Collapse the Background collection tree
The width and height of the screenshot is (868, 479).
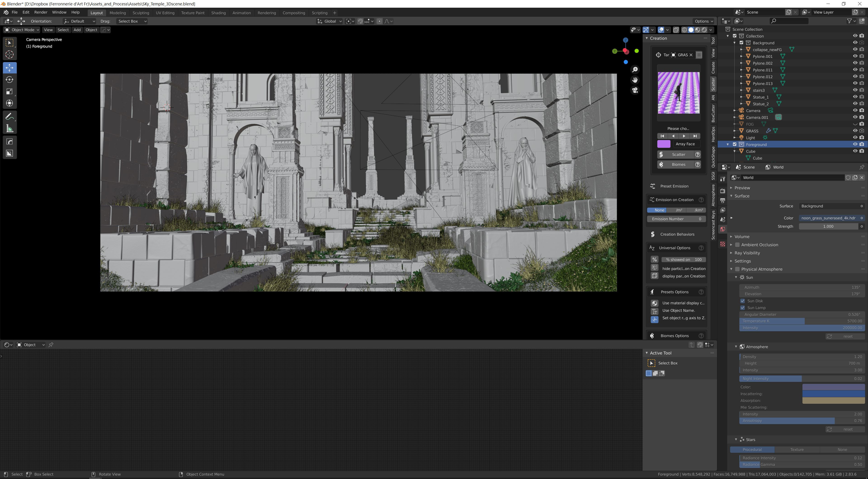coord(735,43)
